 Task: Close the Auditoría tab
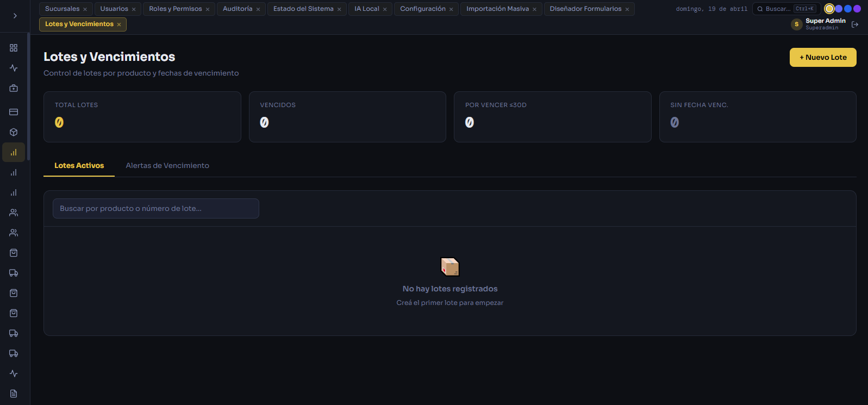point(258,9)
